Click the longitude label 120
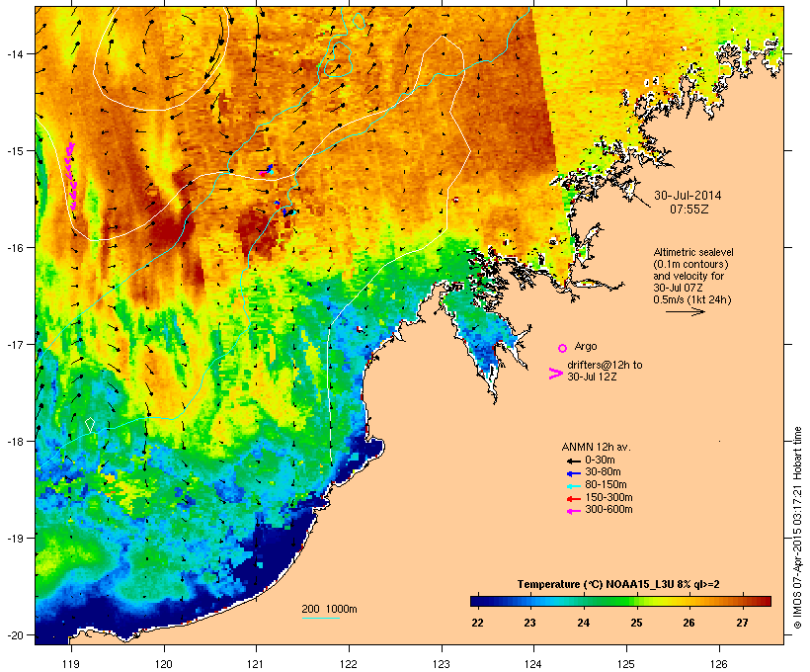This screenshot has height=672, width=810. (164, 664)
